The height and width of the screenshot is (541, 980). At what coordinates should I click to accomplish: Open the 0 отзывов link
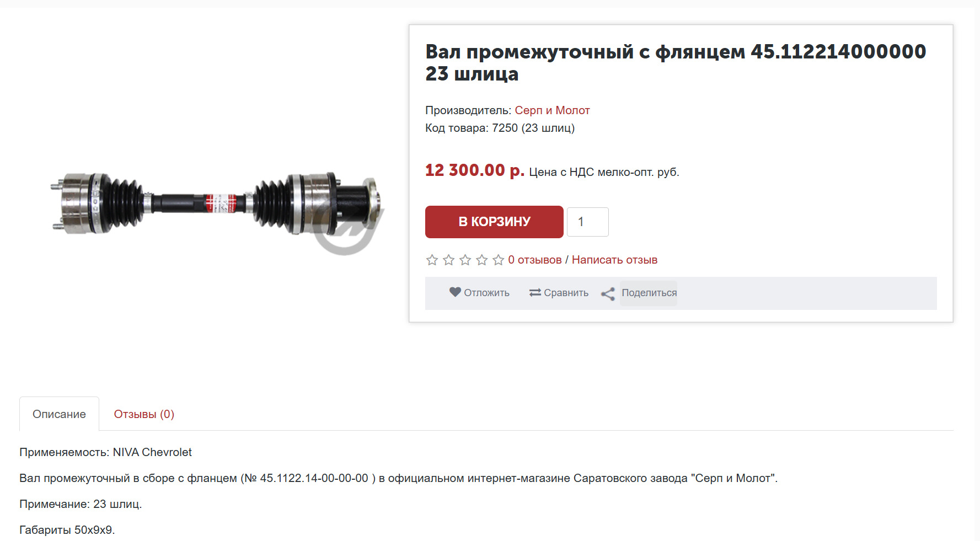(x=535, y=260)
